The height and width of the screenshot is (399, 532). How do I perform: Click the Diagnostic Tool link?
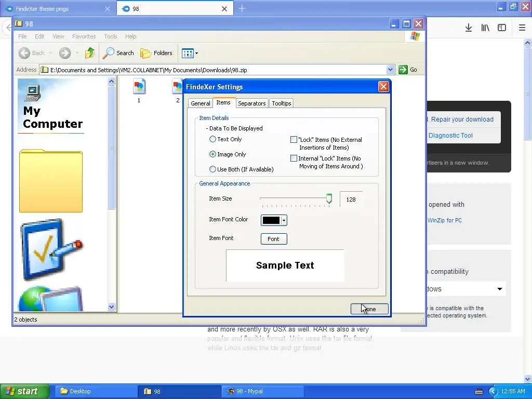tap(450, 136)
